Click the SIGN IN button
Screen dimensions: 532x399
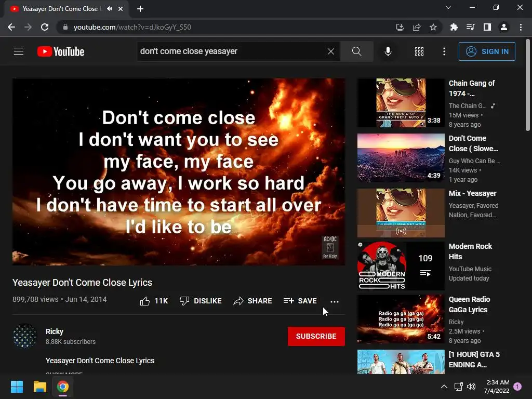click(487, 51)
